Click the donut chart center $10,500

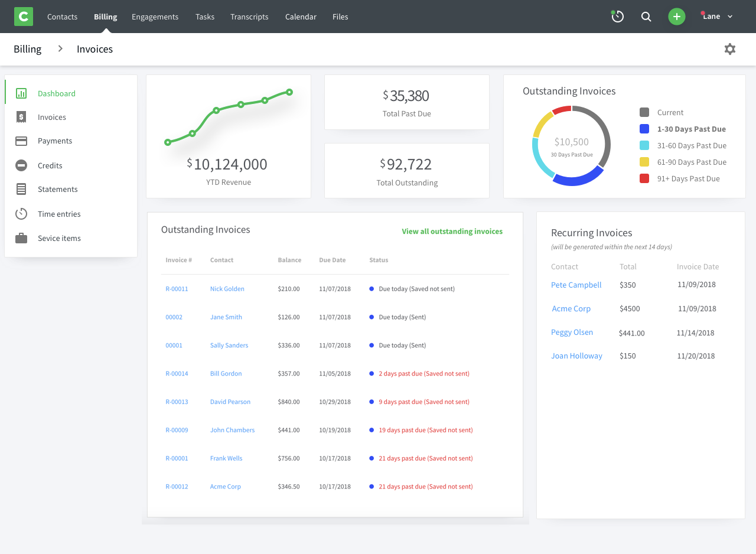572,142
